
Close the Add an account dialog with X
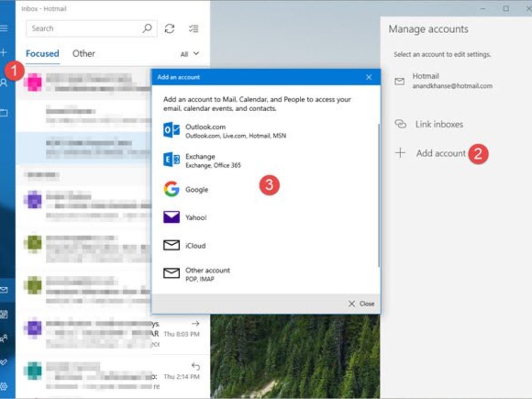point(369,77)
